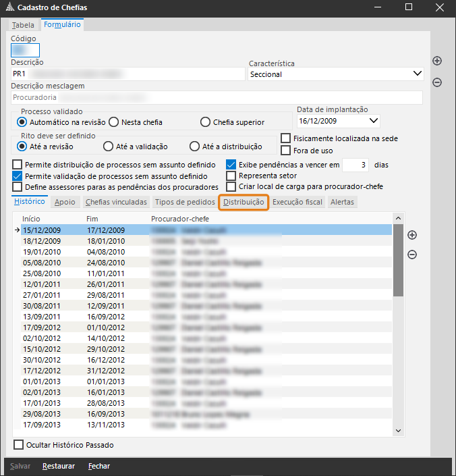The width and height of the screenshot is (456, 476).
Task: Check 'Ocultar Histórico Passado' option
Action: click(18, 445)
